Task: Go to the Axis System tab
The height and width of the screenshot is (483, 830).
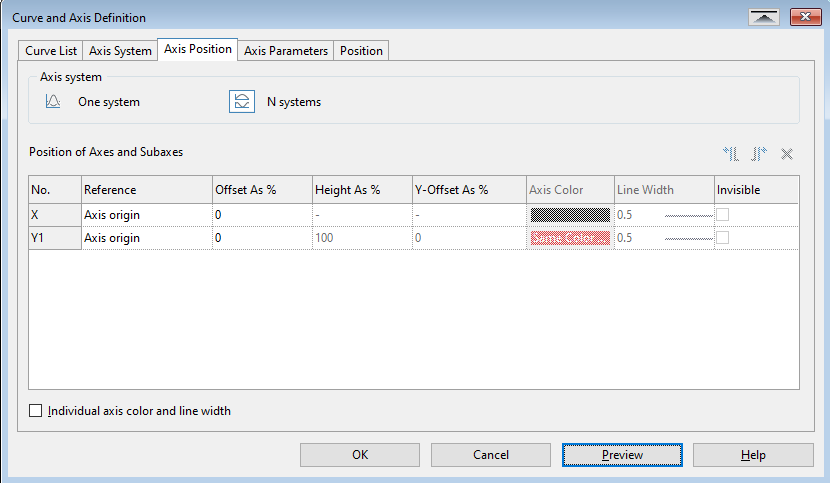Action: 120,50
